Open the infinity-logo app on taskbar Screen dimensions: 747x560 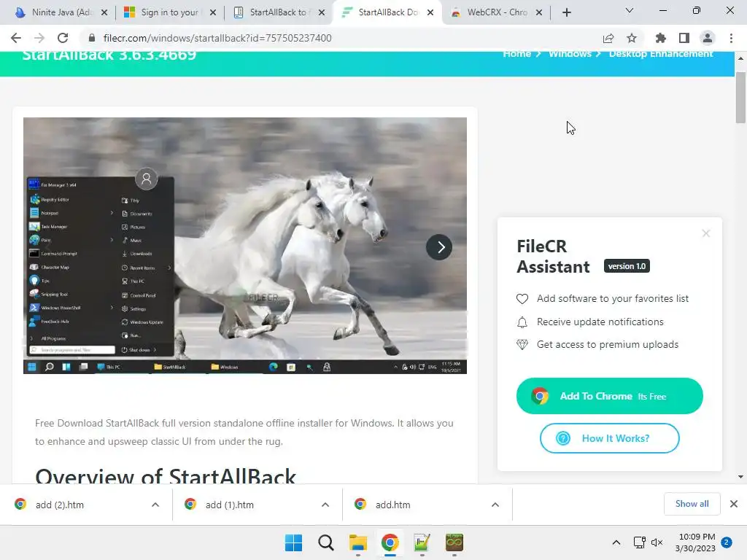[454, 542]
